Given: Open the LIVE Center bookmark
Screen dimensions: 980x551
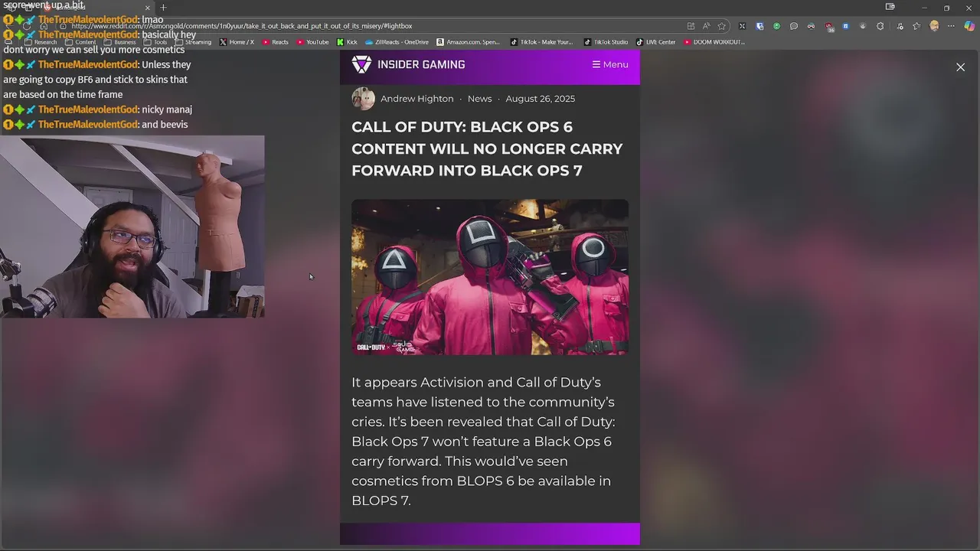Looking at the screenshot, I should tap(656, 42).
